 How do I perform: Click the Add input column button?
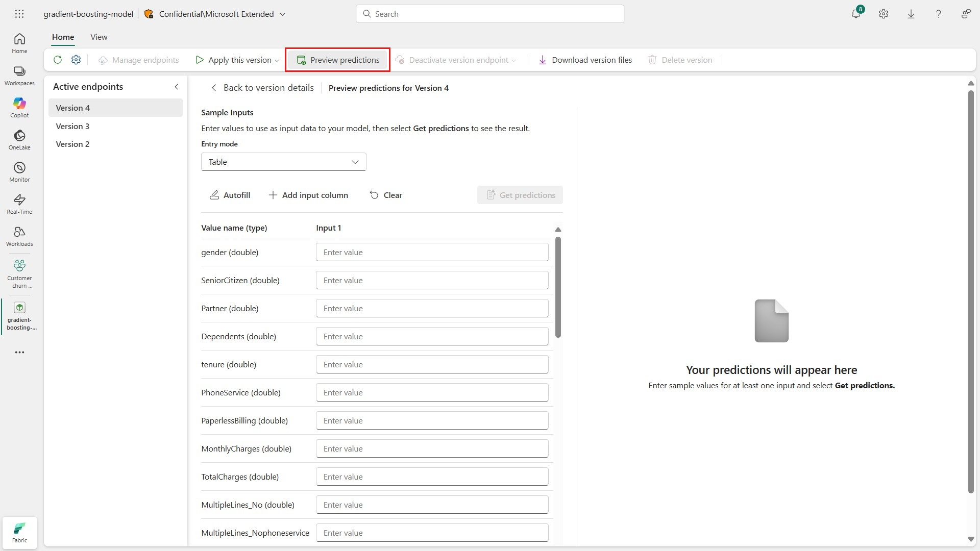click(x=308, y=195)
